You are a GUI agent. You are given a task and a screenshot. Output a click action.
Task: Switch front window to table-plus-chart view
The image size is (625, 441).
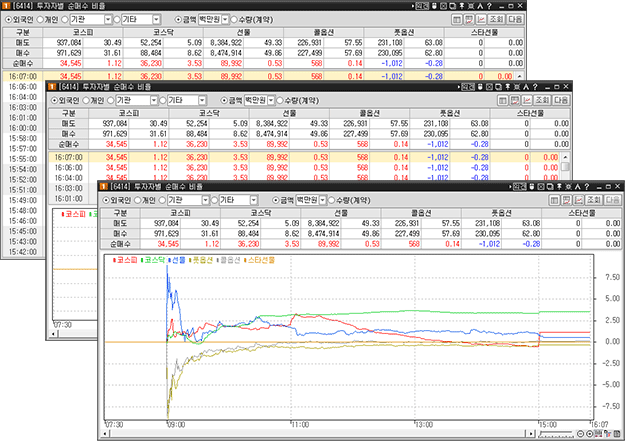(566, 200)
